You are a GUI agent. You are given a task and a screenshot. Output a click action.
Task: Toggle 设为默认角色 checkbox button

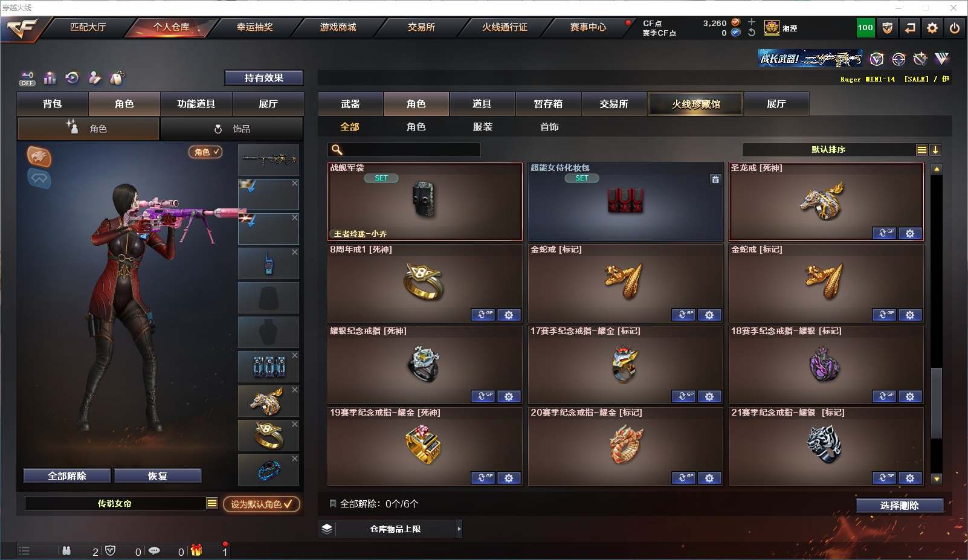pyautogui.click(x=261, y=504)
